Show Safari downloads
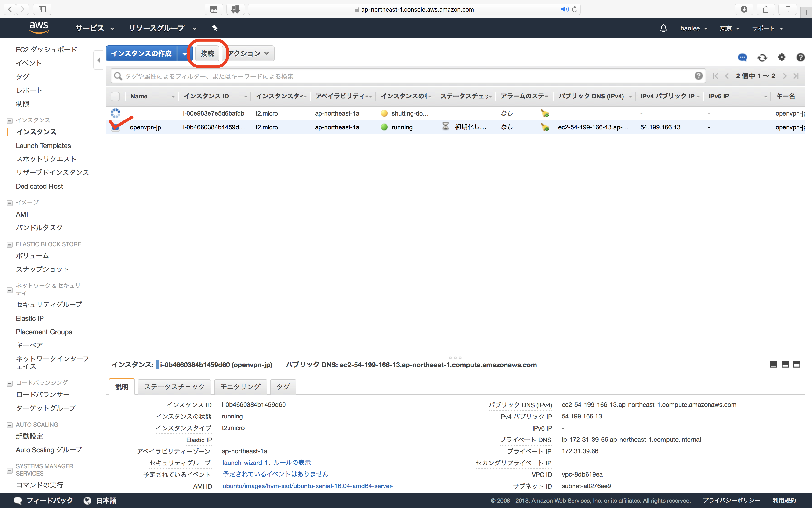The image size is (812, 508). click(x=744, y=9)
